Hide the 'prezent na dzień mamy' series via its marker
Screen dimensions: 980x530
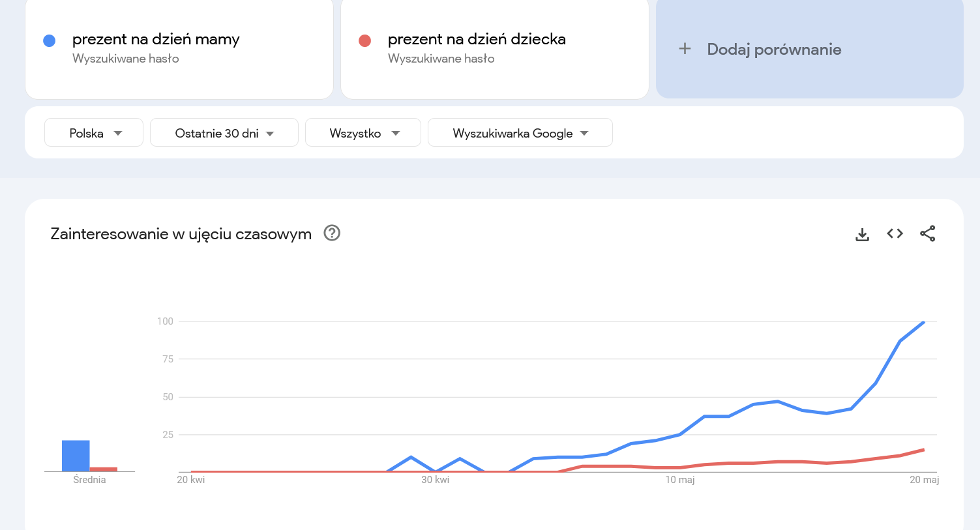(49, 40)
